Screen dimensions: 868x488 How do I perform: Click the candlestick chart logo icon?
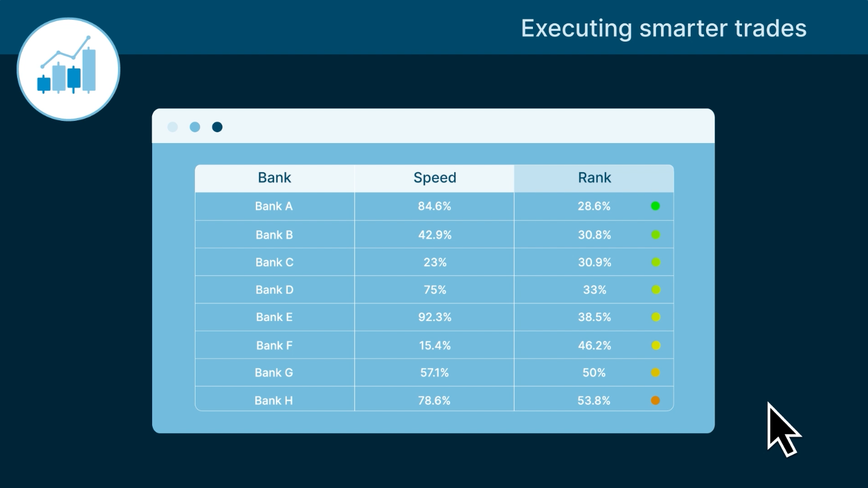[x=68, y=69]
